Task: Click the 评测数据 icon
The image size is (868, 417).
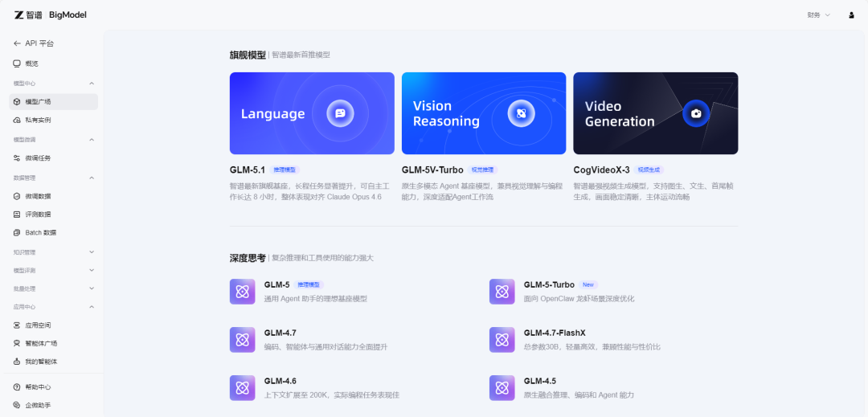Action: tap(17, 214)
